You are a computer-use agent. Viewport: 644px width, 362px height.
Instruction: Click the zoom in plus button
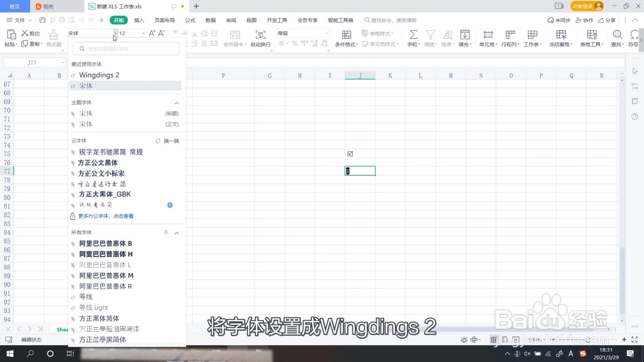click(624, 340)
